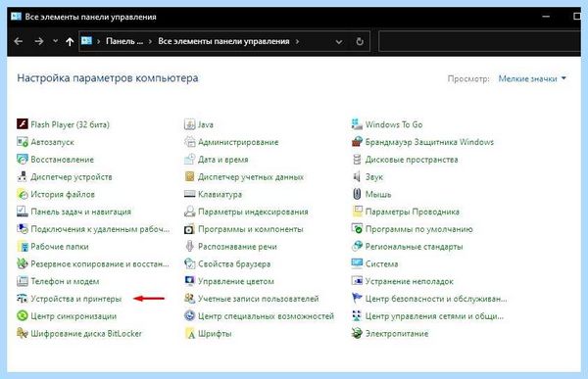
Task: Open Рабочие папки icon
Action: click(x=23, y=246)
